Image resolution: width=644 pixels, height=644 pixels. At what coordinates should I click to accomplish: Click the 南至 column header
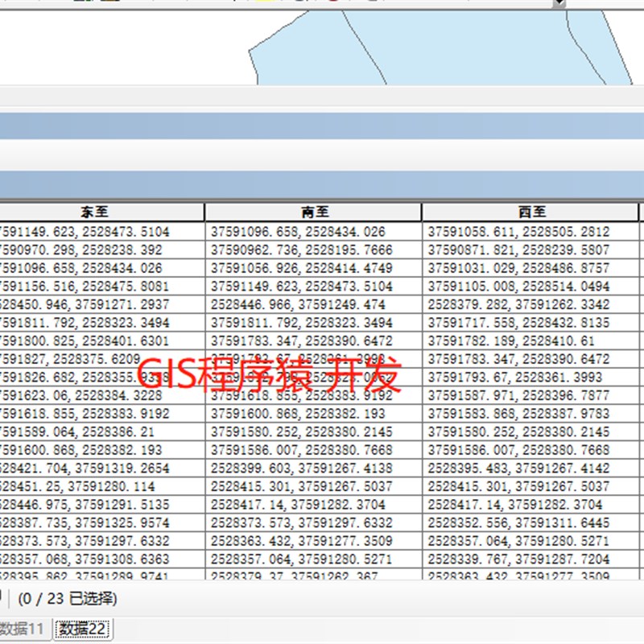click(x=314, y=212)
